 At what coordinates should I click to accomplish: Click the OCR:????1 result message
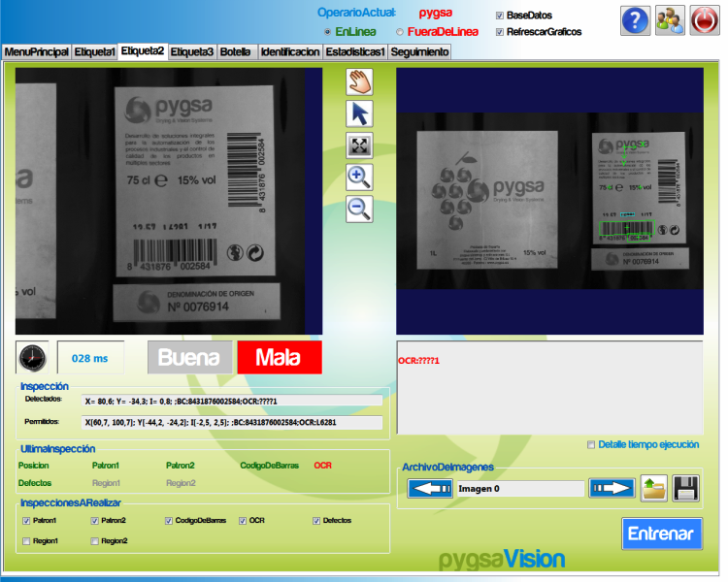[x=418, y=361]
